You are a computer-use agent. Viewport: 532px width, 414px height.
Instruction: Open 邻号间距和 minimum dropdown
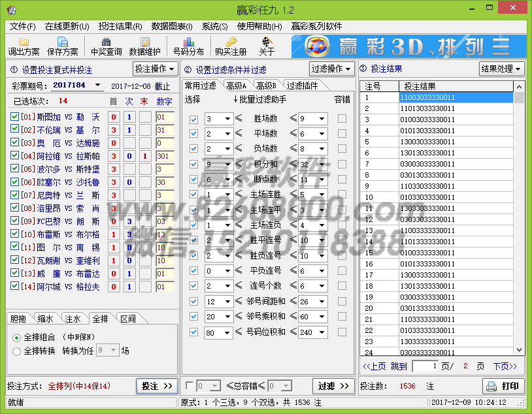[227, 302]
